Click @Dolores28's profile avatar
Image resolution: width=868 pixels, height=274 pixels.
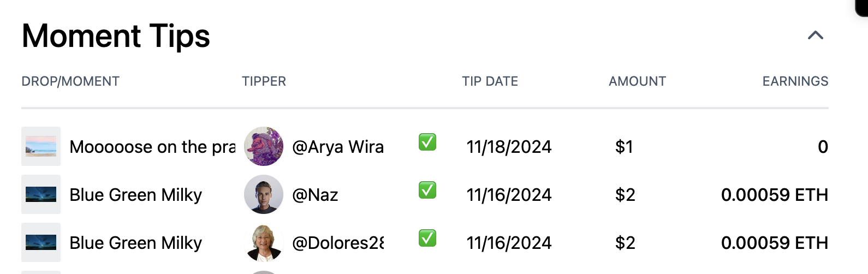tap(264, 242)
